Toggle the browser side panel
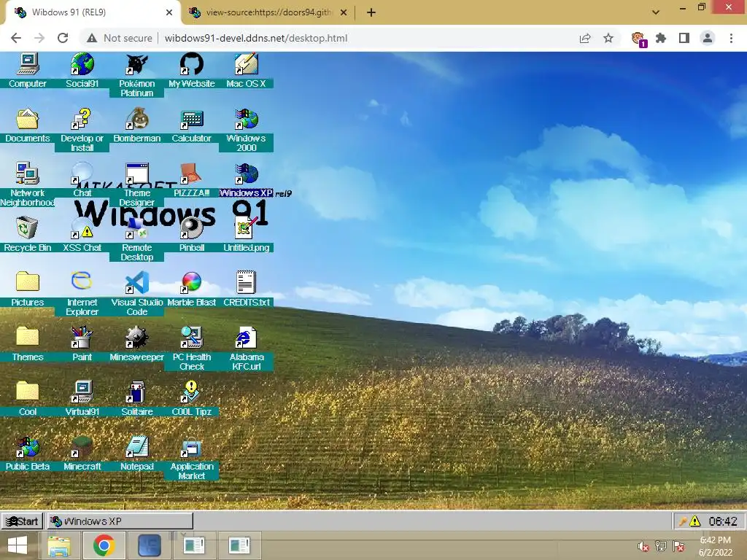The height and width of the screenshot is (560, 747). tap(684, 38)
